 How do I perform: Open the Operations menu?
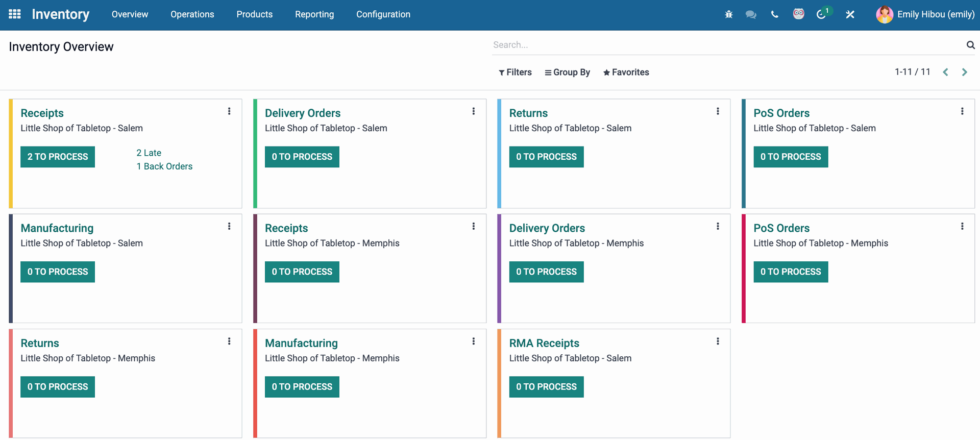[192, 14]
